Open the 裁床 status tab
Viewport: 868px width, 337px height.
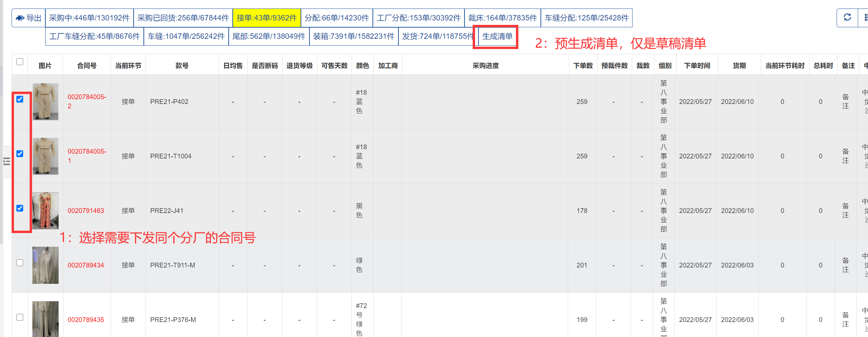(502, 18)
